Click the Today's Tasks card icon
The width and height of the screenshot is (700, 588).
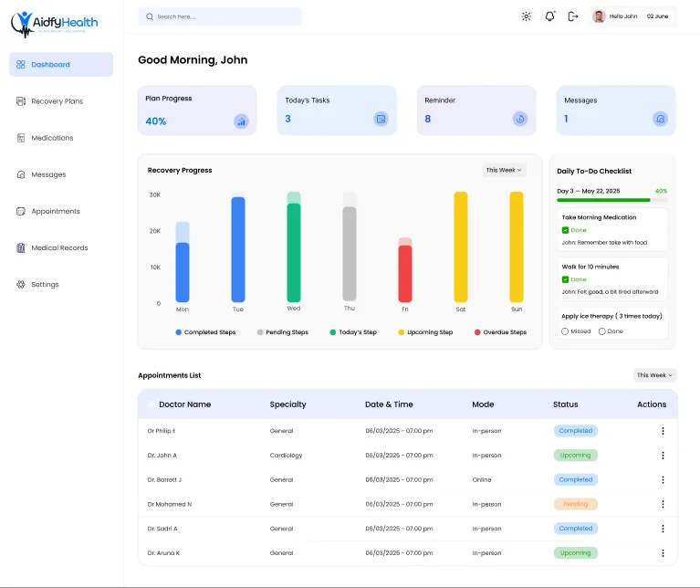[381, 119]
